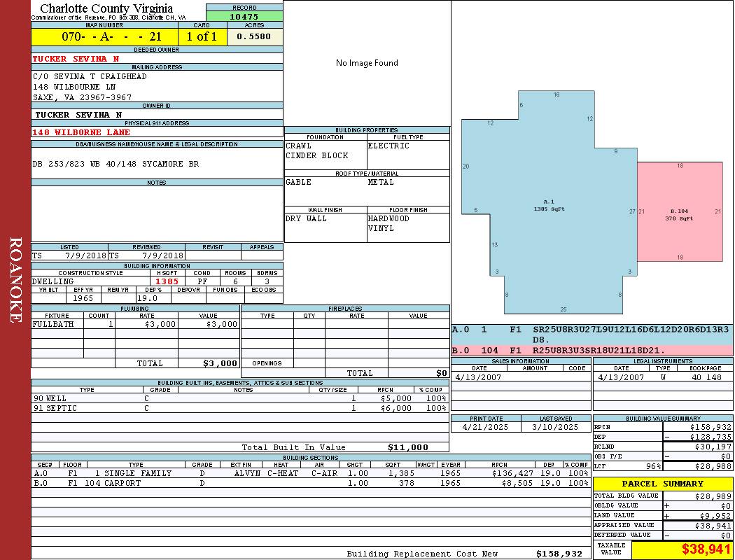Click the red 1385 HSQFT value
The width and height of the screenshot is (735, 560).
[x=167, y=281]
